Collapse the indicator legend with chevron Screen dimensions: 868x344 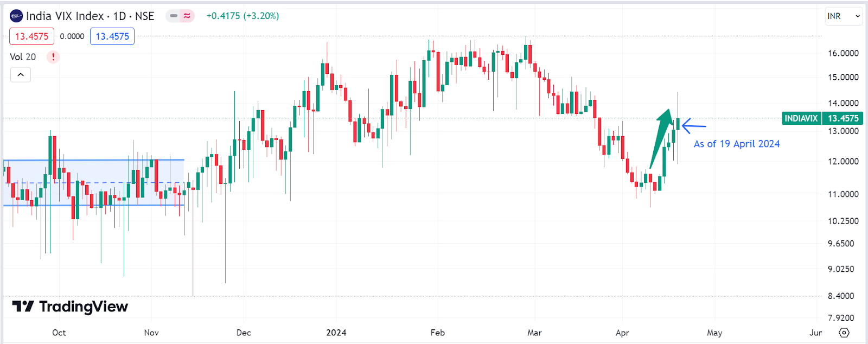point(21,75)
